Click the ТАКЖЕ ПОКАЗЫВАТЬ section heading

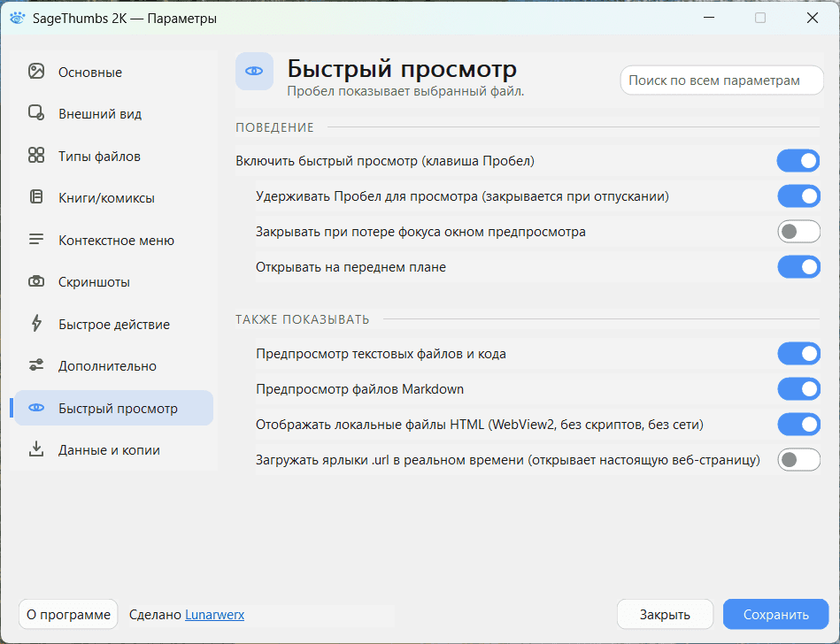coord(303,319)
